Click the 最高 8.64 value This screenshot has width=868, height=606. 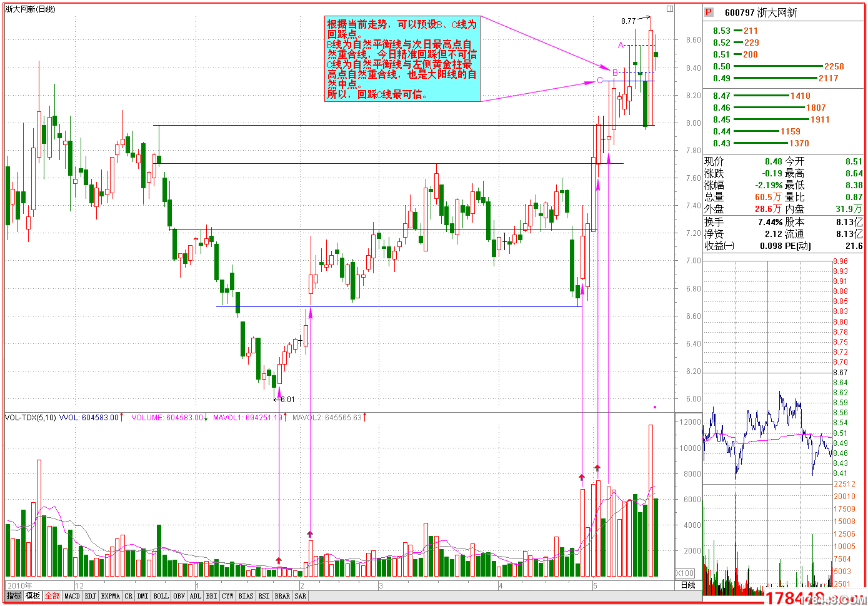tap(854, 173)
